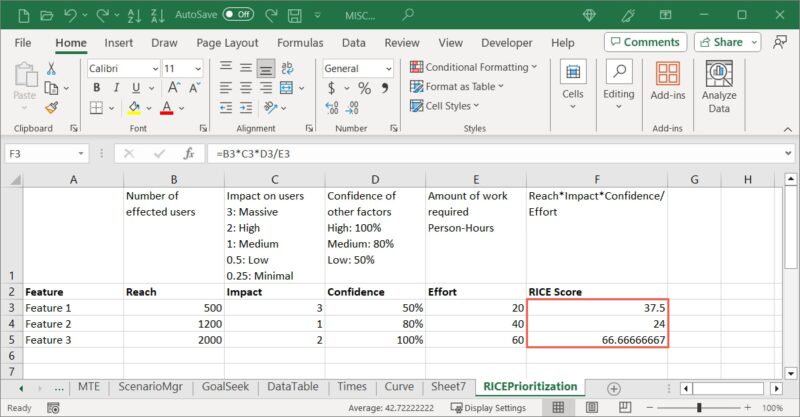Click the Percent Style icon

tap(364, 88)
